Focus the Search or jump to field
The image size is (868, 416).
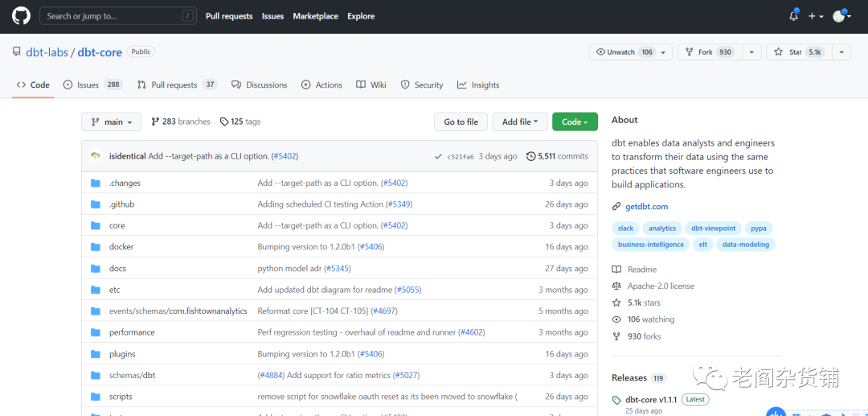point(118,16)
